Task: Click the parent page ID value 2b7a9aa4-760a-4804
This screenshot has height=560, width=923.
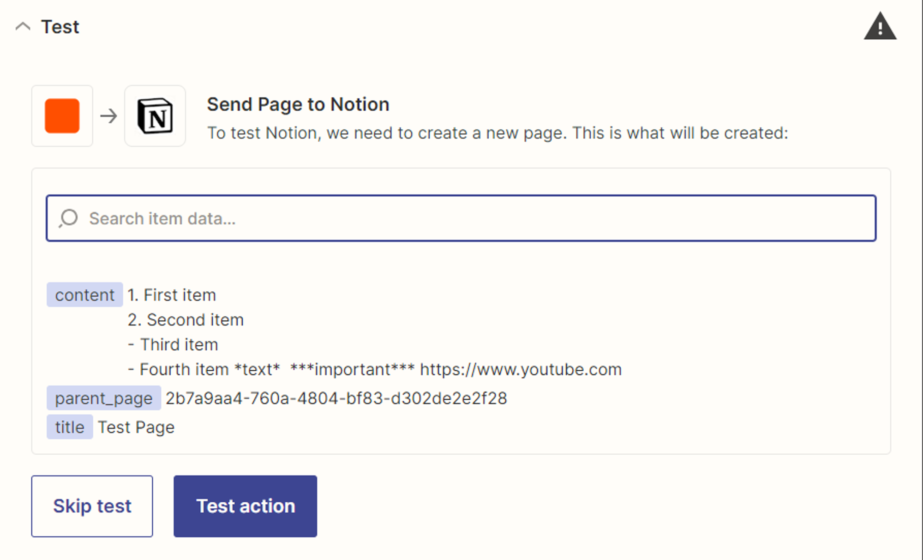Action: pos(336,399)
